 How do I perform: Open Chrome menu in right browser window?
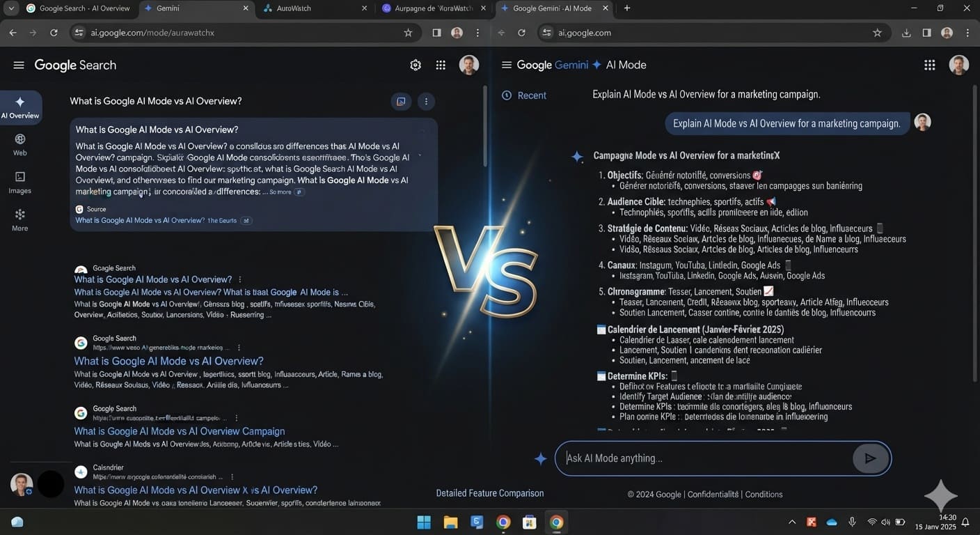coord(967,33)
